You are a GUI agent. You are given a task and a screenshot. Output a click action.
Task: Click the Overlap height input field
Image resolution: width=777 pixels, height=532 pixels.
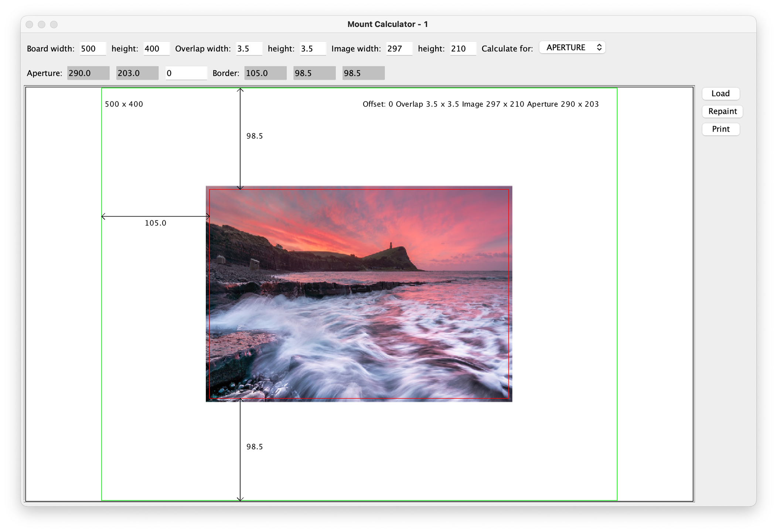click(x=313, y=49)
